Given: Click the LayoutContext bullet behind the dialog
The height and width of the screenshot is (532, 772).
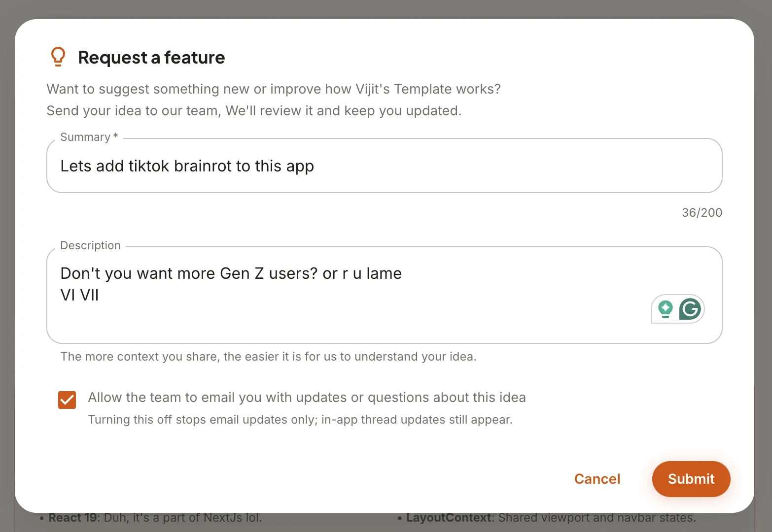Looking at the screenshot, I should (x=547, y=518).
